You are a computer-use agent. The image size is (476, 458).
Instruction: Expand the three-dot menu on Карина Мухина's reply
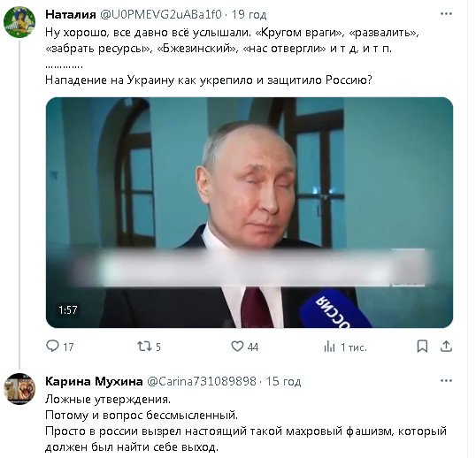[x=446, y=381]
